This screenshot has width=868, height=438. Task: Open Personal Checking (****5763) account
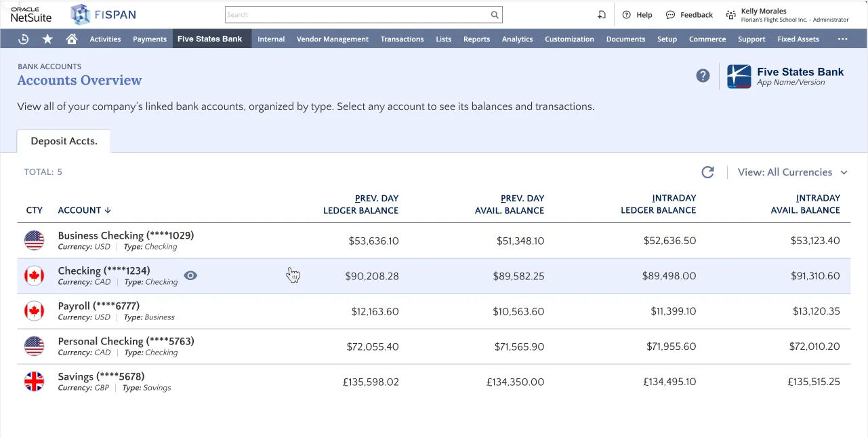[126, 341]
